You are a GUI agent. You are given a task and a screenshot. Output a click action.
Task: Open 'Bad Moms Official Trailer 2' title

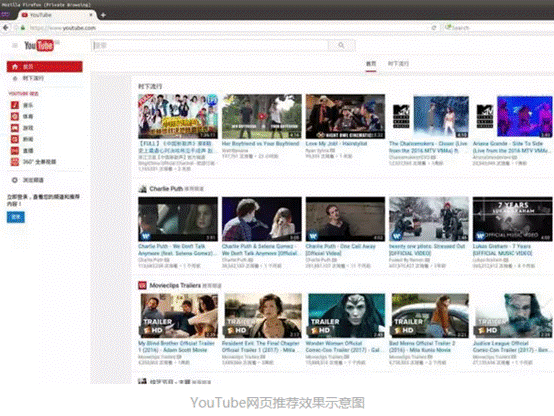click(422, 347)
